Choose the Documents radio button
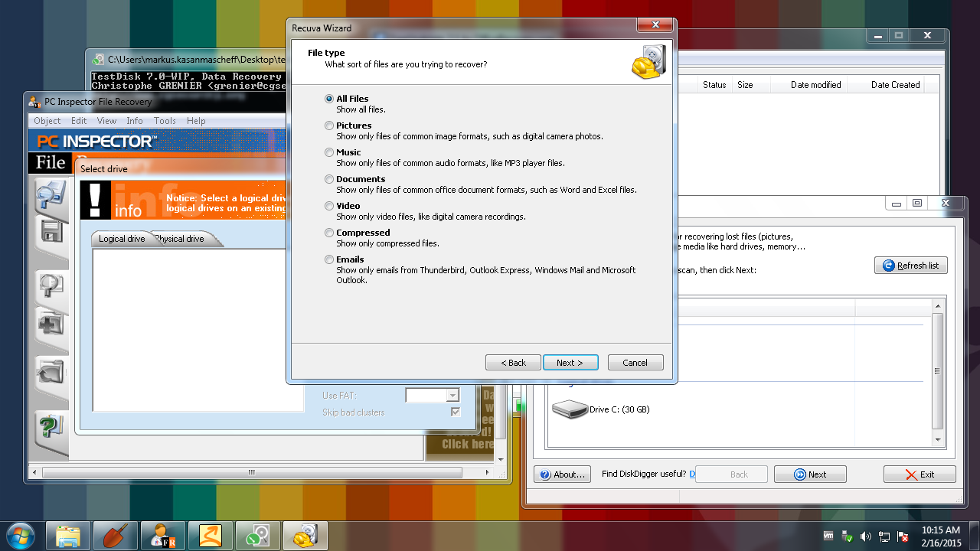This screenshot has height=551, width=980. [x=329, y=179]
